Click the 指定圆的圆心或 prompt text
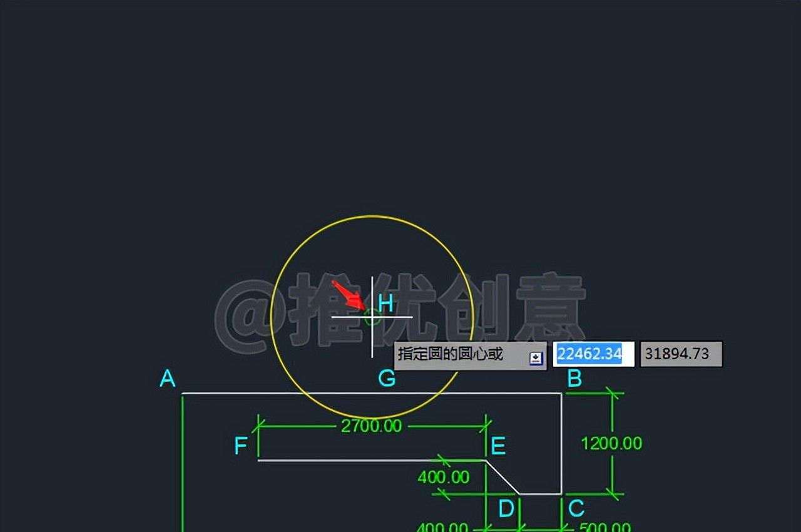This screenshot has width=801, height=532. click(451, 354)
